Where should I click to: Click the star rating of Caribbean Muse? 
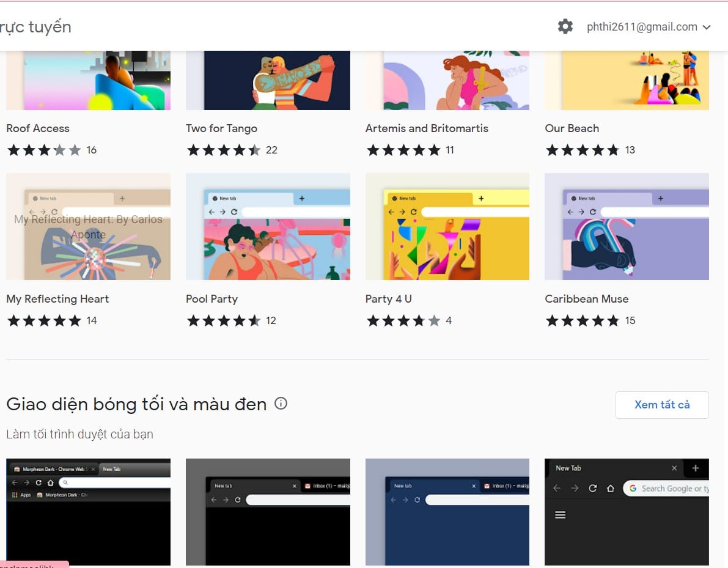click(583, 320)
